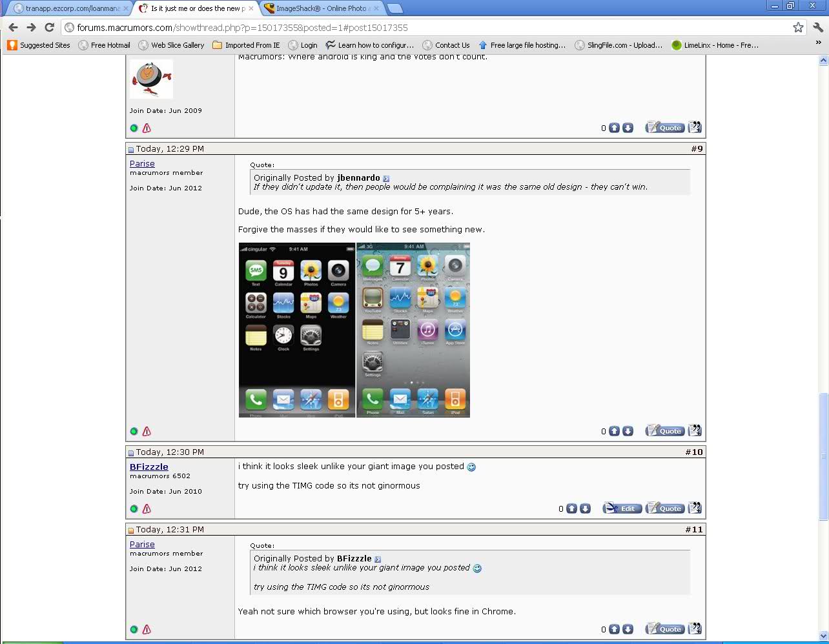This screenshot has width=829, height=644.
Task: Downvote the top post above #9
Action: (628, 128)
